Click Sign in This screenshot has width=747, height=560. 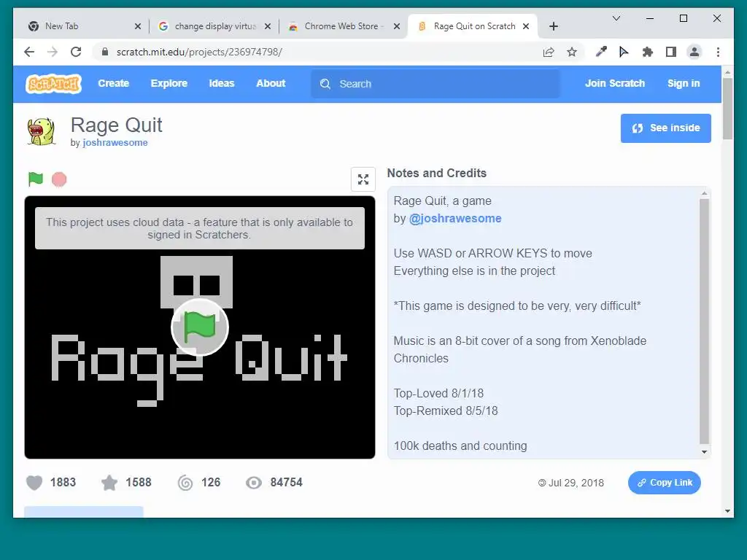click(684, 83)
